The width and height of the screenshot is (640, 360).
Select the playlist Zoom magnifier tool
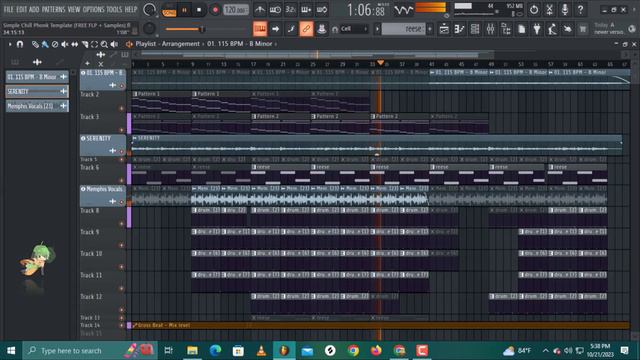click(x=104, y=44)
